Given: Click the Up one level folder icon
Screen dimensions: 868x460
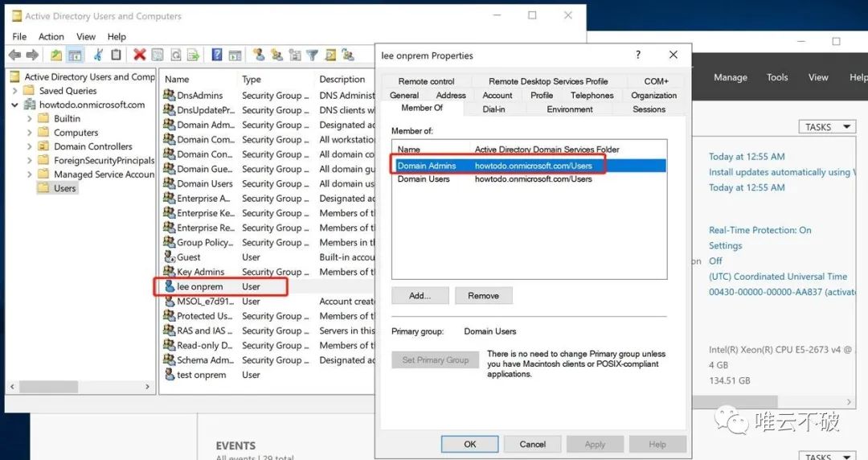Looking at the screenshot, I should [x=56, y=55].
